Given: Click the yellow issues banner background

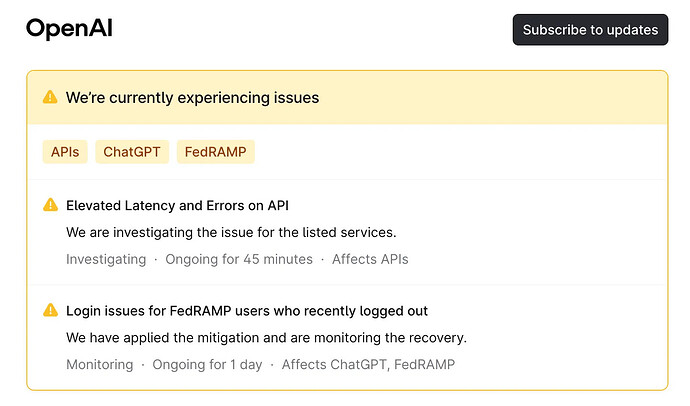Looking at the screenshot, I should 484,98.
